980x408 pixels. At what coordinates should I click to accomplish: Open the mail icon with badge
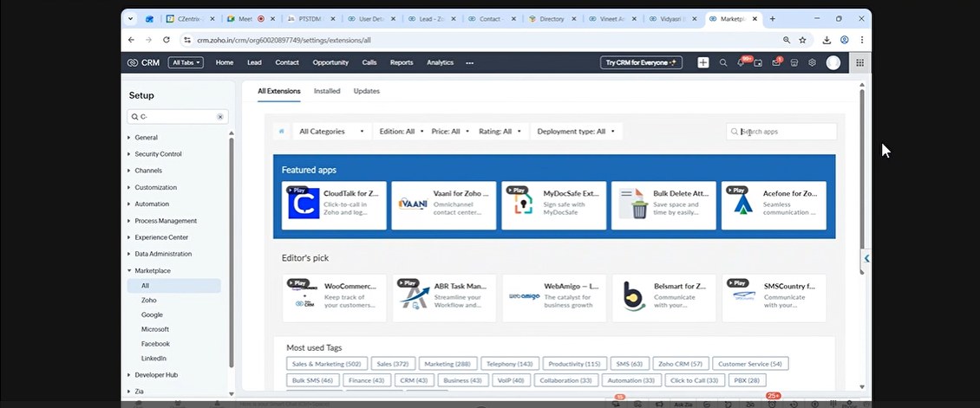point(776,62)
